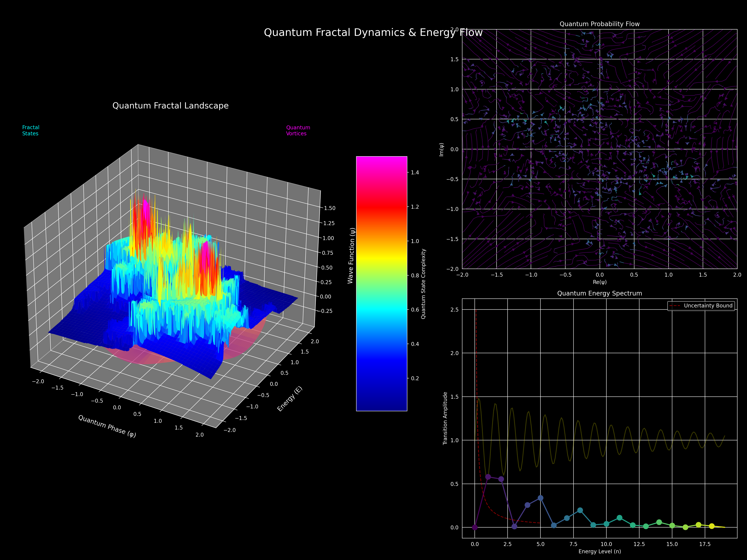The image size is (747, 560).
Task: Click the 'Re(ψ)' x-axis label
Action: 600,282
